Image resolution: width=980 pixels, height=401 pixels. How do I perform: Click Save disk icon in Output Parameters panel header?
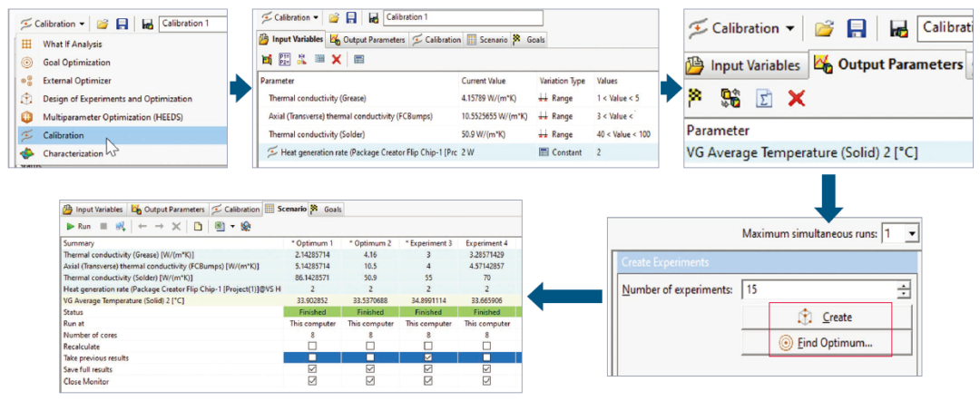(857, 28)
